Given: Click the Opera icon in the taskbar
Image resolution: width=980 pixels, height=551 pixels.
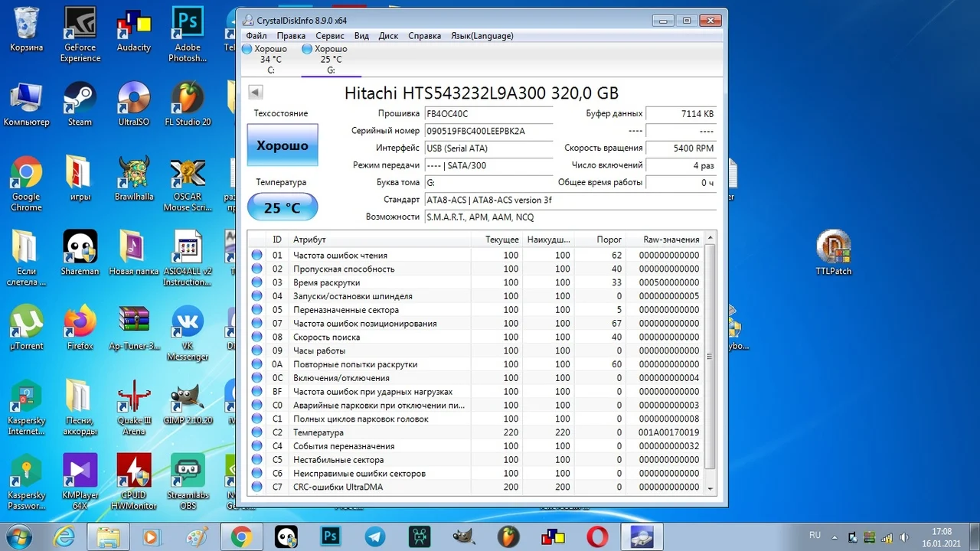Looking at the screenshot, I should 597,536.
